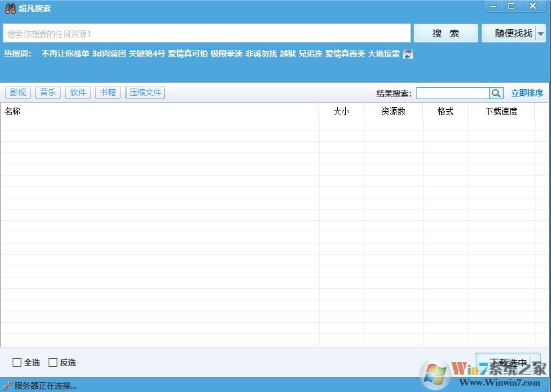Viewport: 551px width, 392px height.
Task: Open the 压缩文件 (archives) category tab
Action: pos(145,92)
